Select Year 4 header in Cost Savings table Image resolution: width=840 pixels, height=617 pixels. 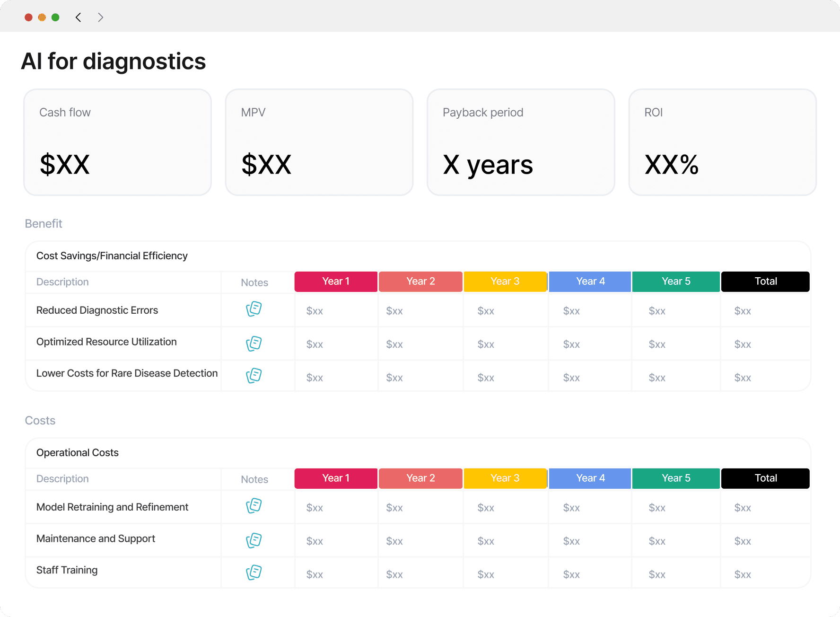[x=590, y=282]
